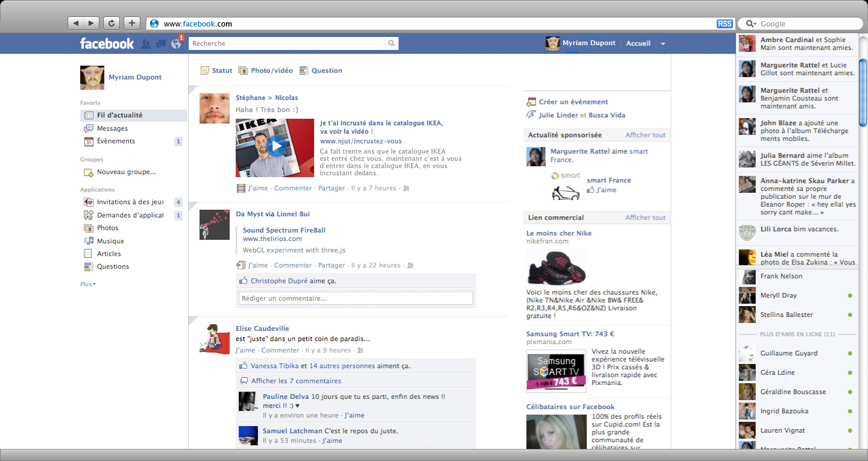Viewport: 868px width, 461px height.
Task: Open the messages icon in header
Action: tap(160, 44)
